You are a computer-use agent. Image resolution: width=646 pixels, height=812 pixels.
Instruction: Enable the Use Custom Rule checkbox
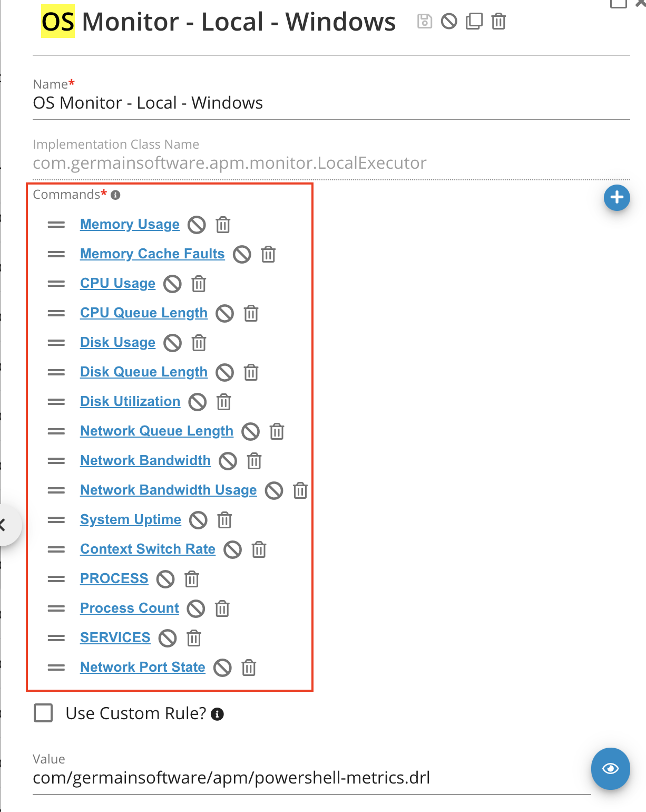pyautogui.click(x=43, y=713)
